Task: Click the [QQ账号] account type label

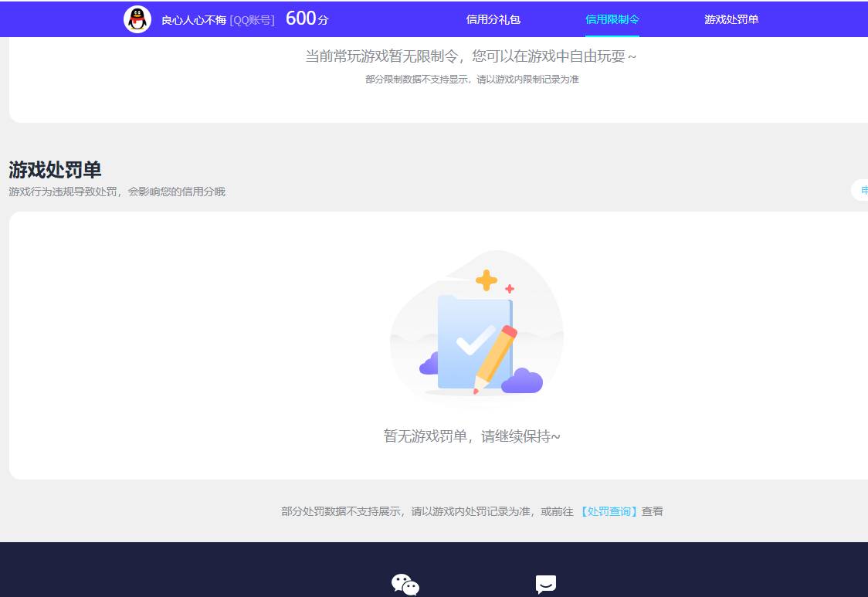Action: tap(253, 19)
